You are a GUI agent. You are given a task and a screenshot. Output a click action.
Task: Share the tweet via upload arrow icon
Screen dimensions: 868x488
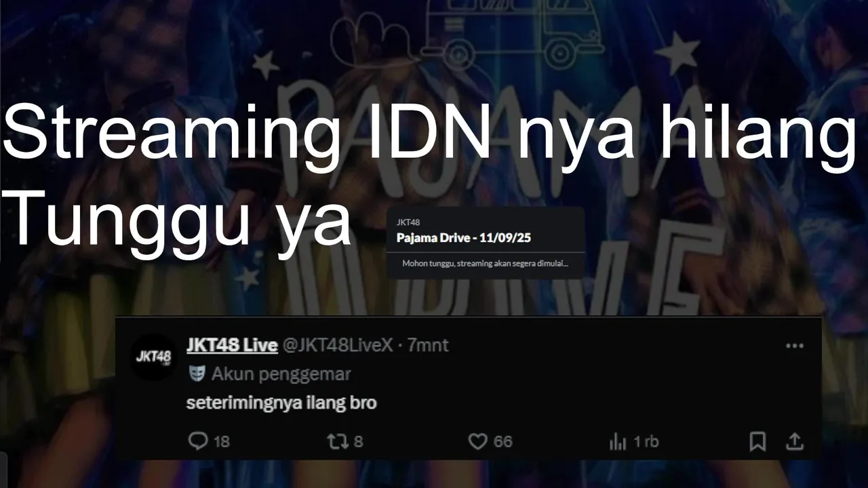pyautogui.click(x=794, y=442)
